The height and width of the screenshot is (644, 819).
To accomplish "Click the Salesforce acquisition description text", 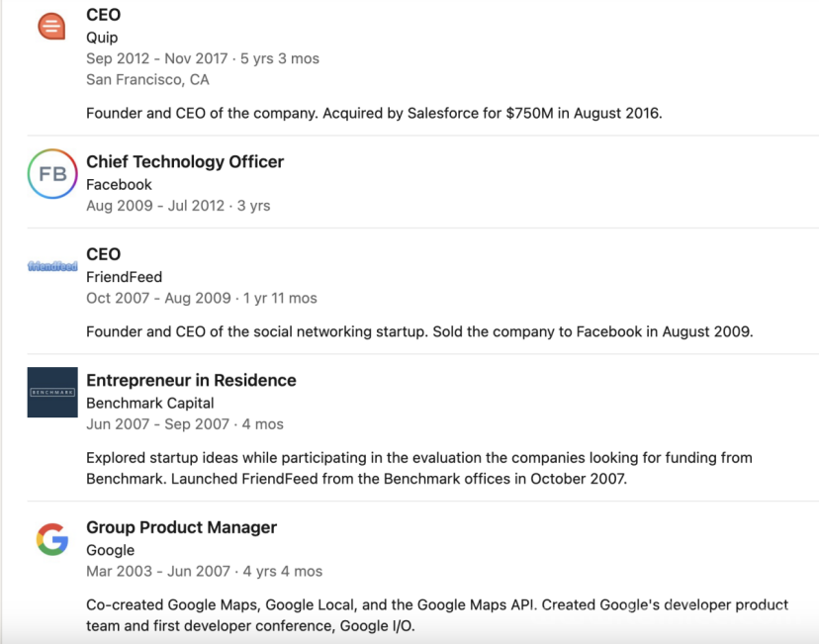I will (374, 114).
